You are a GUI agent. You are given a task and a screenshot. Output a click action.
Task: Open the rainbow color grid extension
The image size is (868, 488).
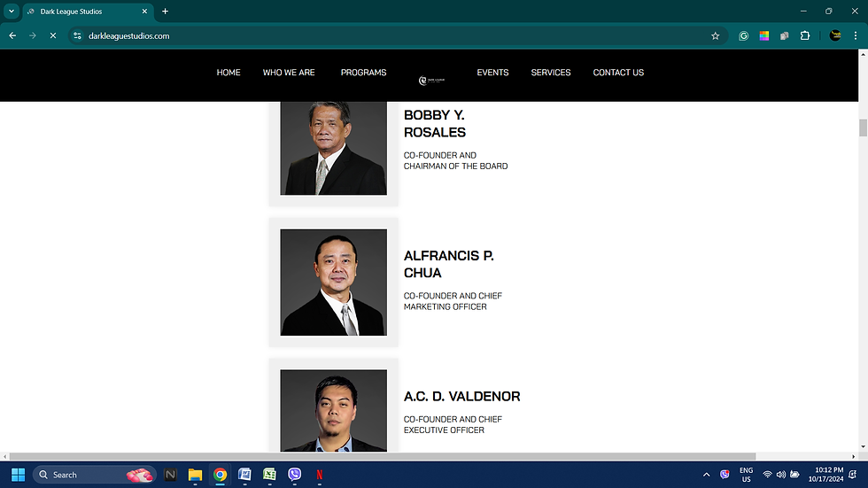coord(763,35)
